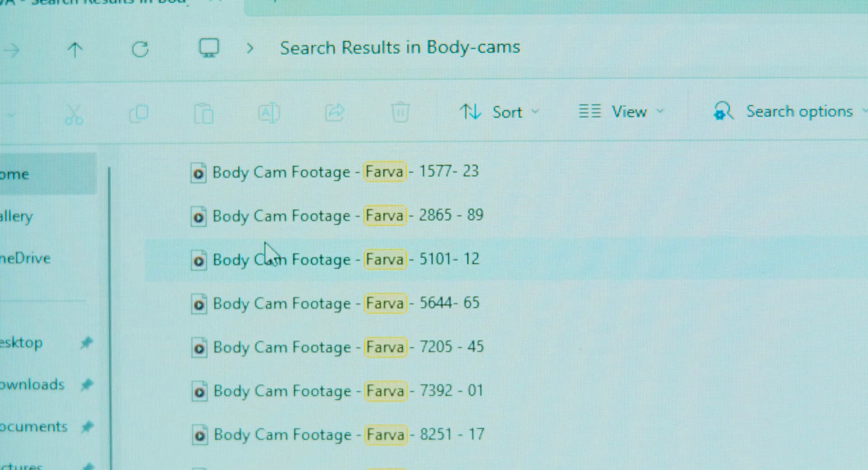Click the Delete trash icon
This screenshot has height=470, width=868.
[x=400, y=113]
